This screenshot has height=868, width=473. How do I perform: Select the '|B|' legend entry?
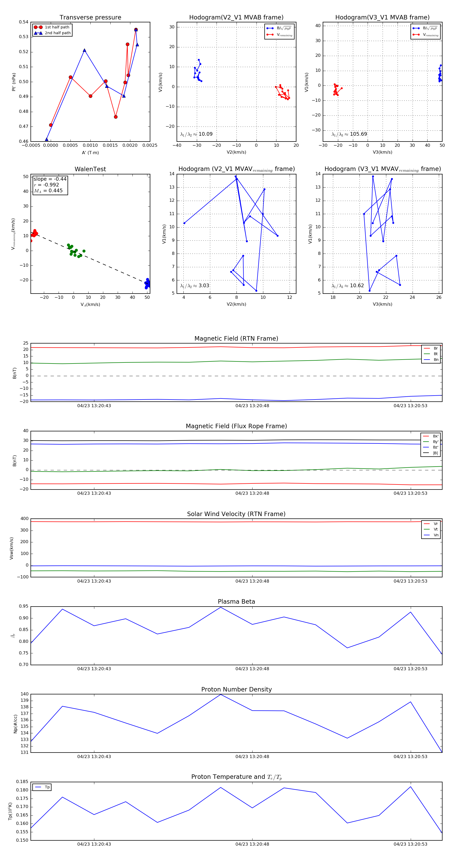coord(431,453)
